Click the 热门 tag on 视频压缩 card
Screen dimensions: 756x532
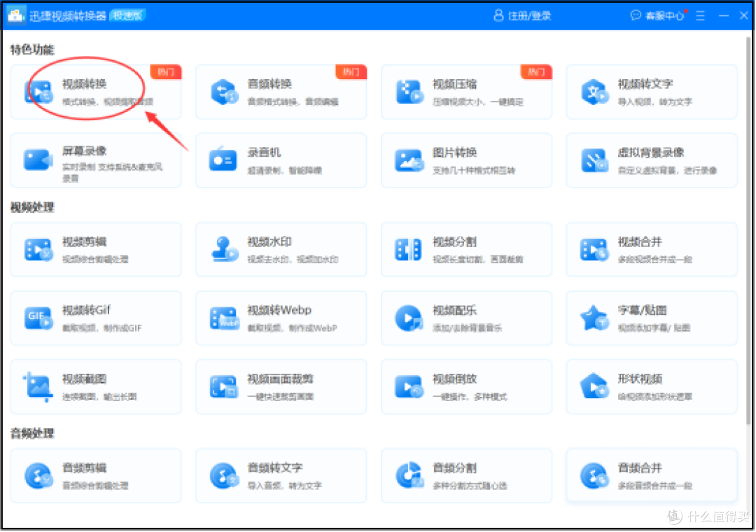point(536,72)
